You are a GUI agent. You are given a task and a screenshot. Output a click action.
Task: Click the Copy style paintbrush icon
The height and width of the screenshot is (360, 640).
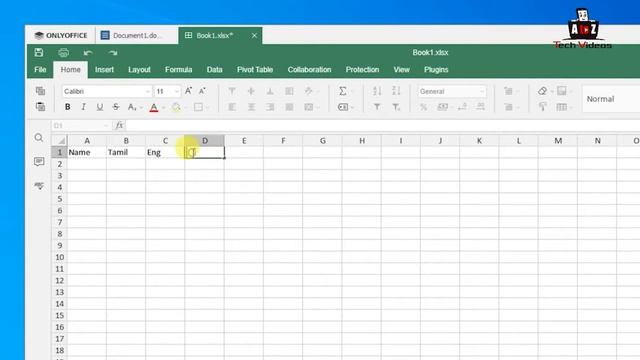pos(542,107)
